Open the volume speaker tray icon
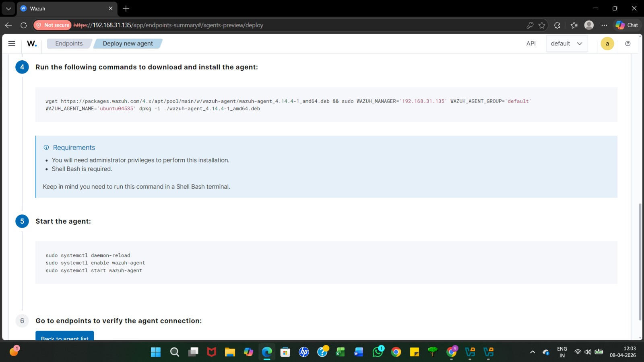644x362 pixels. [x=588, y=352]
